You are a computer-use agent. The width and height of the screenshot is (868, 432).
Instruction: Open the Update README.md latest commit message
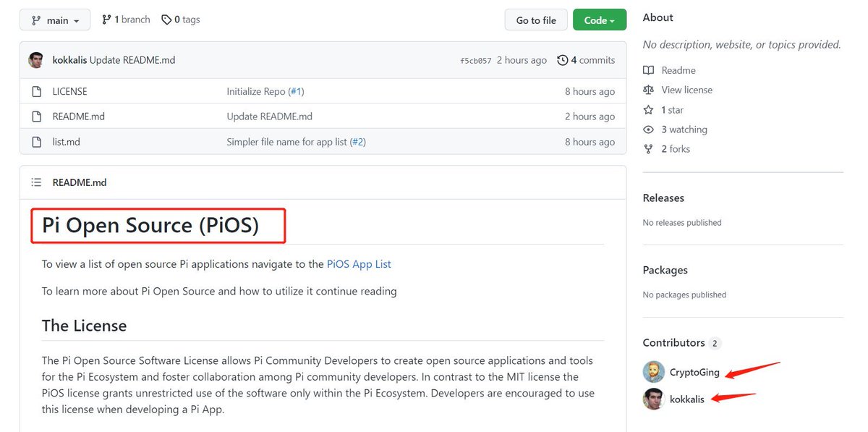click(x=132, y=60)
